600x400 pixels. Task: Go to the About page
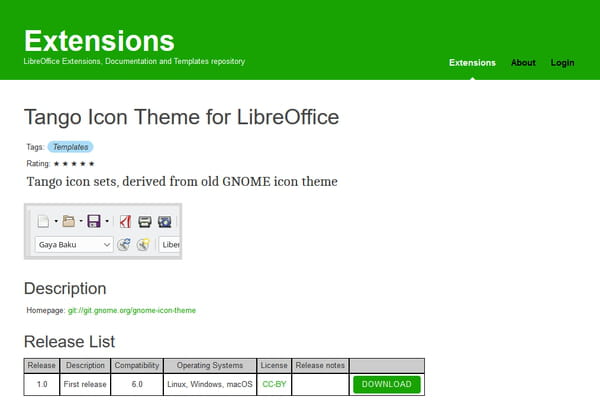coord(523,63)
